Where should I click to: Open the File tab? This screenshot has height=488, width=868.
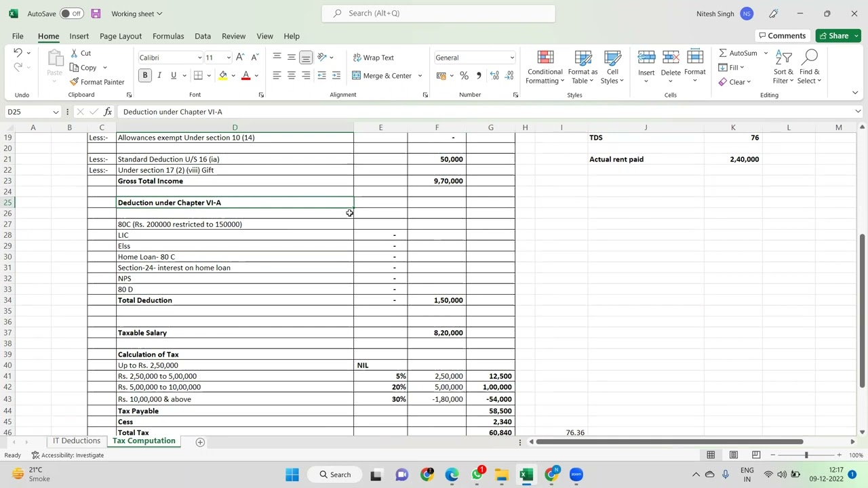[x=18, y=36]
